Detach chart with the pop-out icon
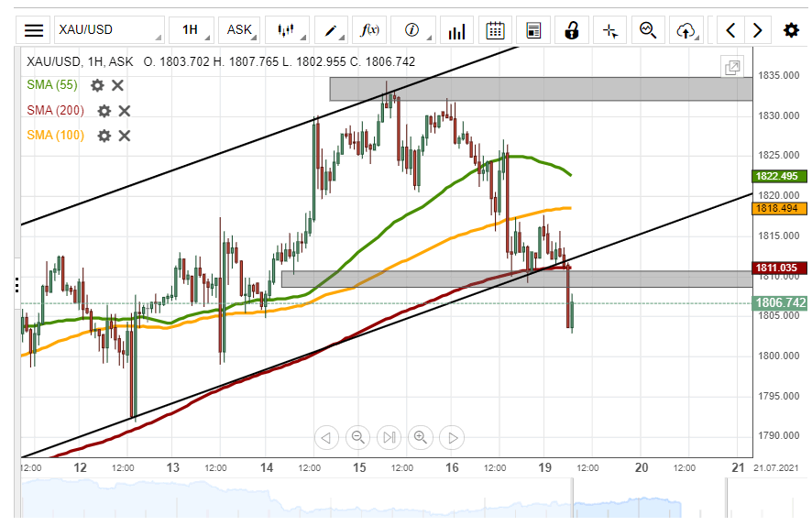This screenshot has height=526, width=812. (x=732, y=67)
